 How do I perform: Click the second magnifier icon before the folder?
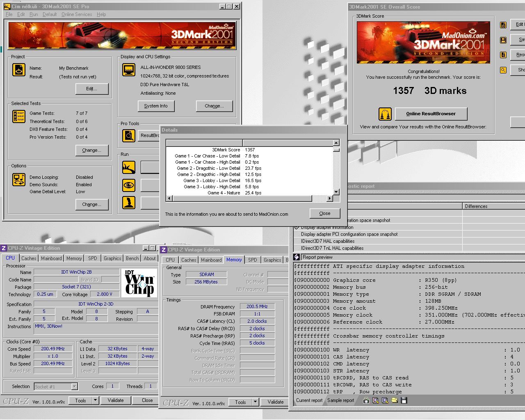tap(385, 400)
